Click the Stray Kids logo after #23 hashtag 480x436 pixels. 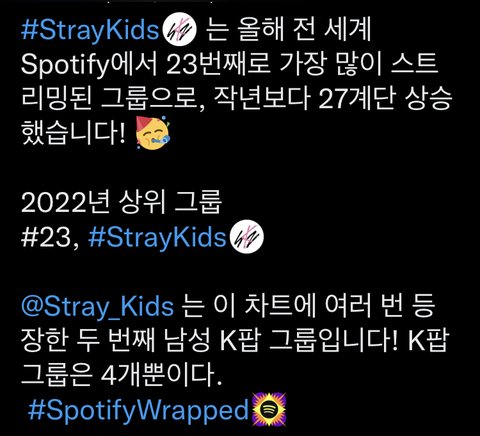click(x=247, y=237)
